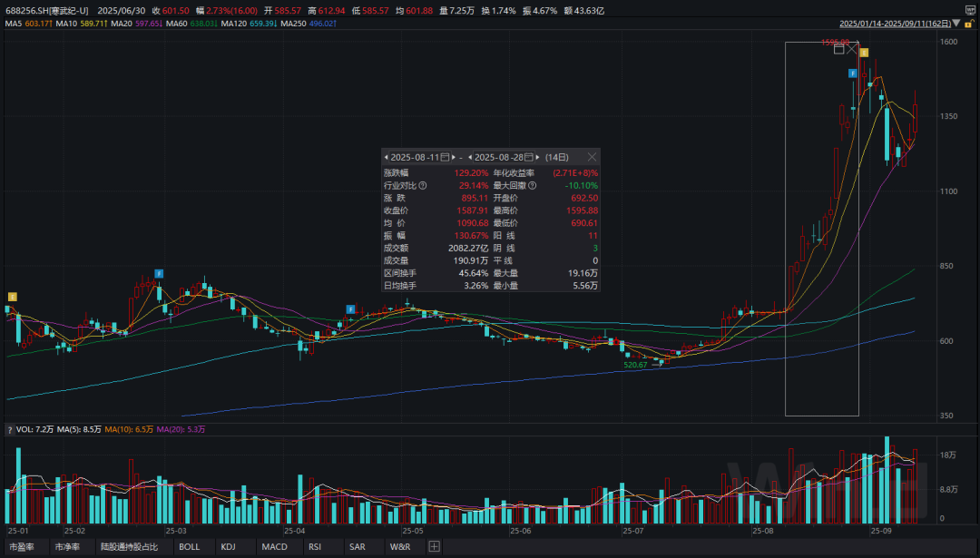The image size is (980, 558).
Task: Add new indicator with plus button
Action: tap(434, 546)
